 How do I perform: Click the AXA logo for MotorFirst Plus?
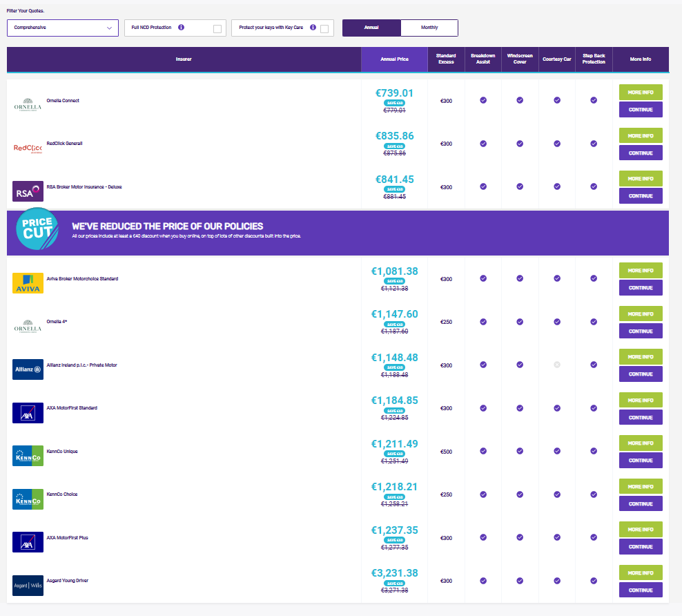click(x=28, y=542)
